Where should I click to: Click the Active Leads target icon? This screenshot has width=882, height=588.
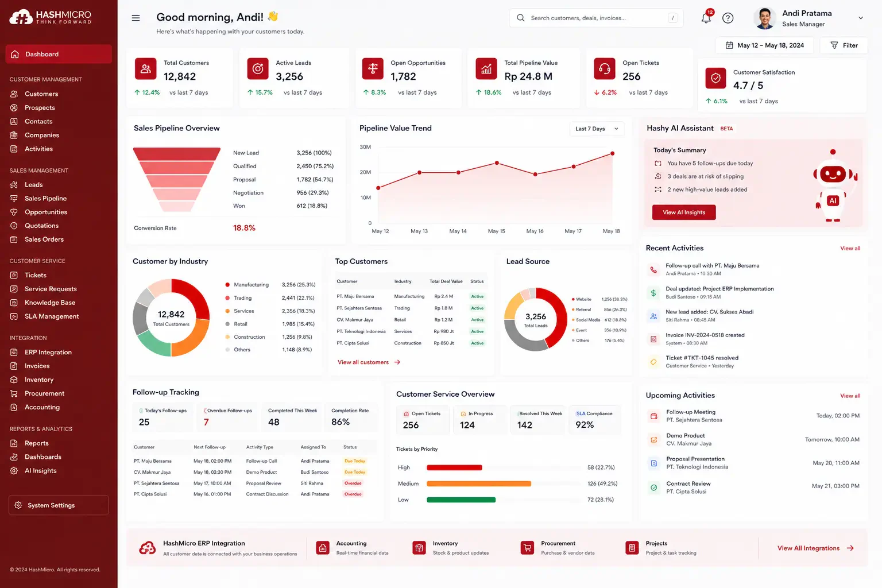point(258,68)
